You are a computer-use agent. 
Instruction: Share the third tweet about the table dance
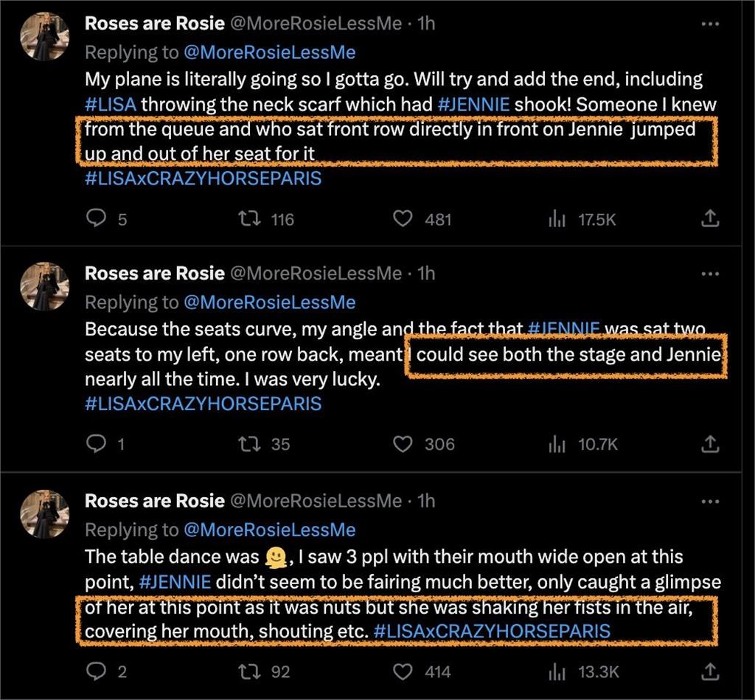pos(709,670)
